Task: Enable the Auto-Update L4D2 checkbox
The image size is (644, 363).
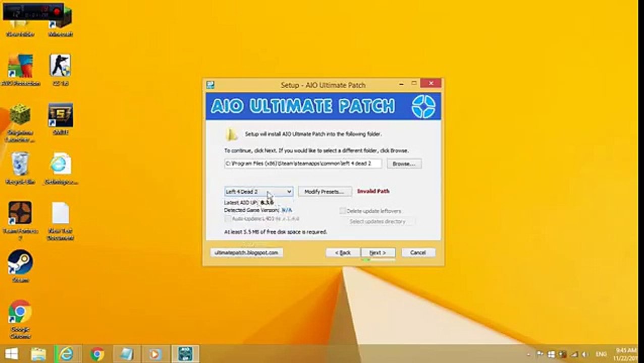Action: 228,219
